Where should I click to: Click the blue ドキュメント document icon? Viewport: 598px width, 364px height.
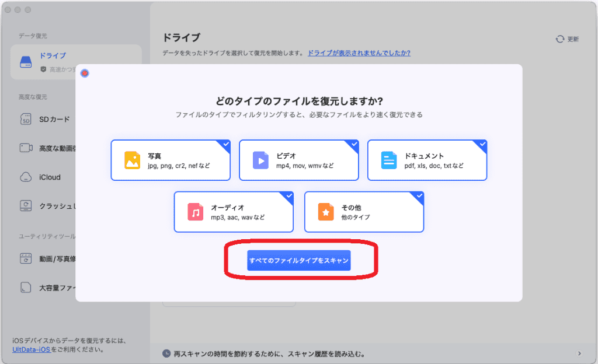(388, 160)
